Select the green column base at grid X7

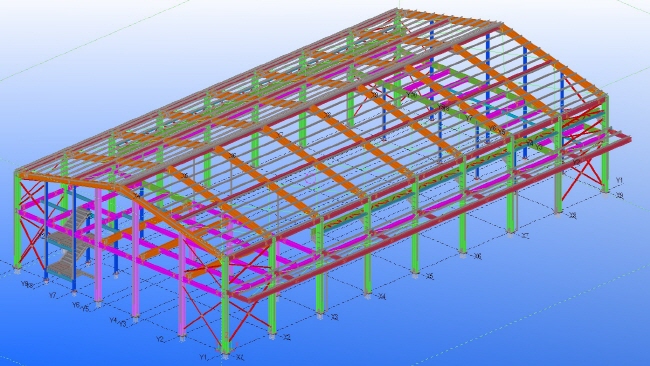pos(510,233)
